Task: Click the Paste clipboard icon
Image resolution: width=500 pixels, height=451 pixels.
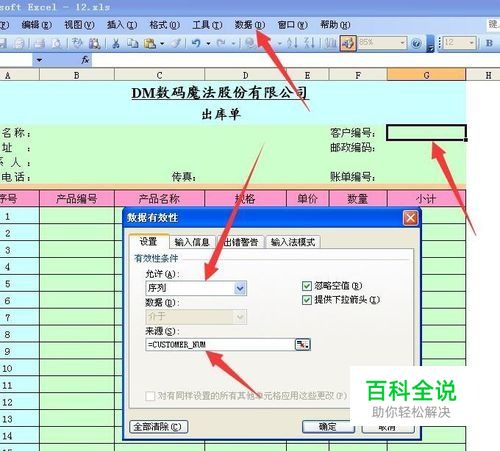Action: click(x=150, y=43)
